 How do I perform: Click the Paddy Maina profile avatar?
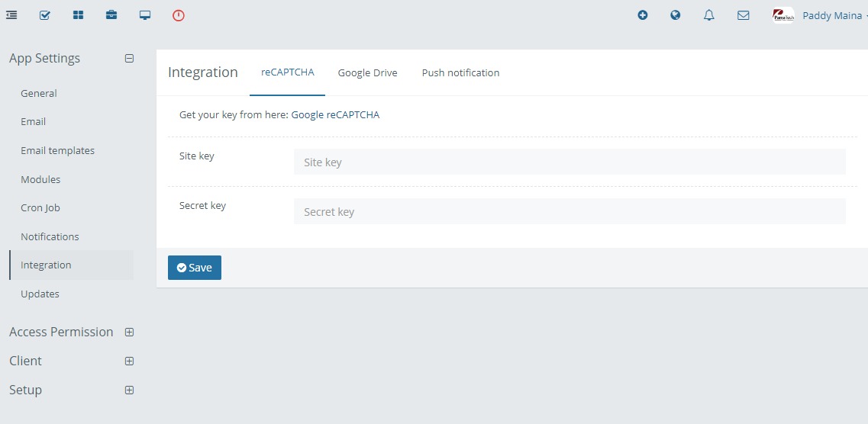783,15
